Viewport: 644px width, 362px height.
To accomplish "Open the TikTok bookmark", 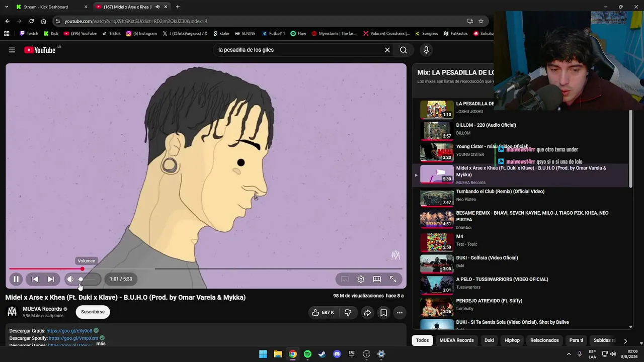I will pos(111,34).
